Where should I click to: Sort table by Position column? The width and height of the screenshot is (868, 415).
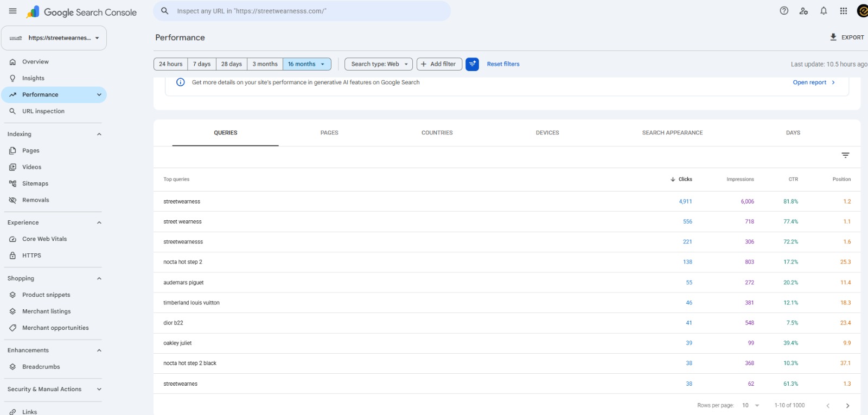[841, 180]
